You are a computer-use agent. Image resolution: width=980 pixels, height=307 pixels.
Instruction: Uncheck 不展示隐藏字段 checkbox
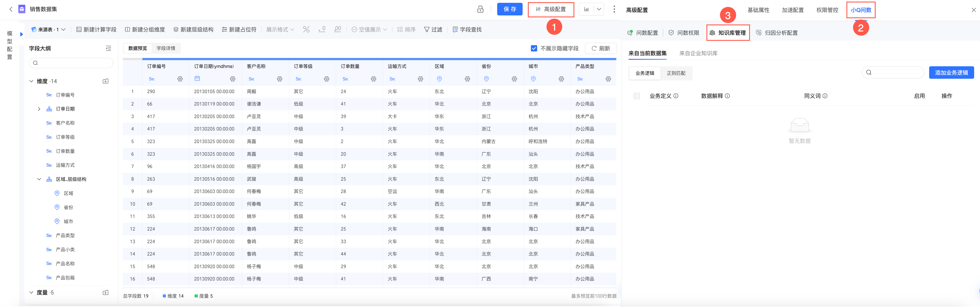coord(534,48)
